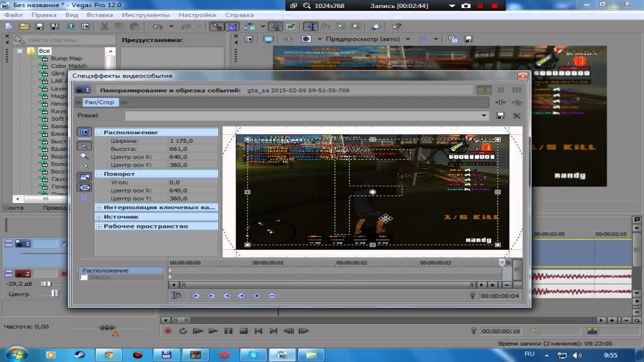The width and height of the screenshot is (644, 362).
Task: Click the Найти плагины search field
Action: 64,40
